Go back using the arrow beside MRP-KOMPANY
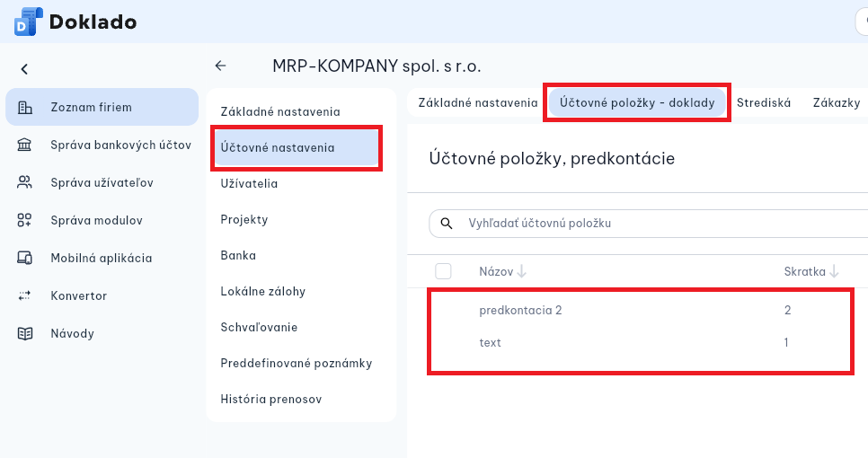The width and height of the screenshot is (868, 458). point(220,66)
